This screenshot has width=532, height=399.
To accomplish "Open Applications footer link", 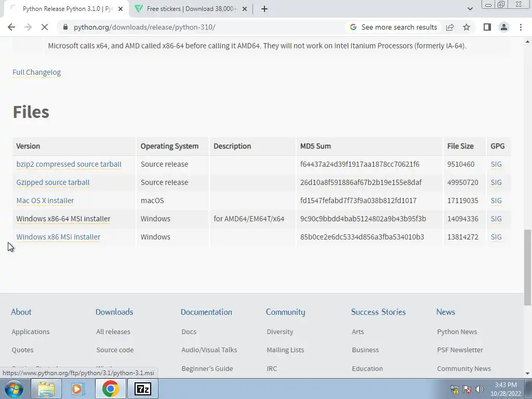I will 31,332.
